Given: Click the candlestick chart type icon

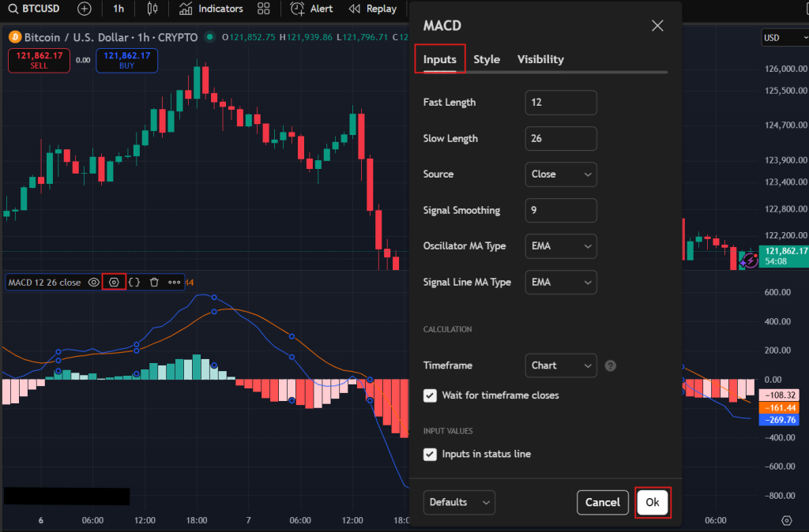Looking at the screenshot, I should 152,9.
